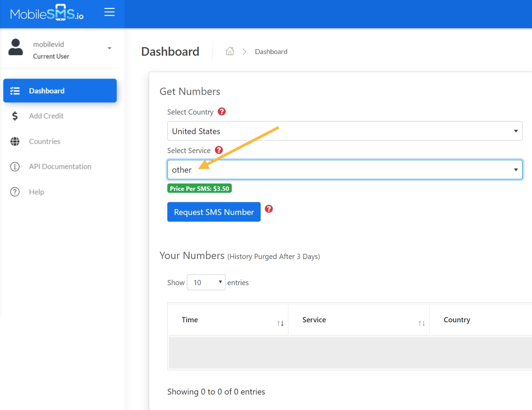The image size is (532, 410).
Task: Open API Documentation from sidebar
Action: click(x=60, y=166)
